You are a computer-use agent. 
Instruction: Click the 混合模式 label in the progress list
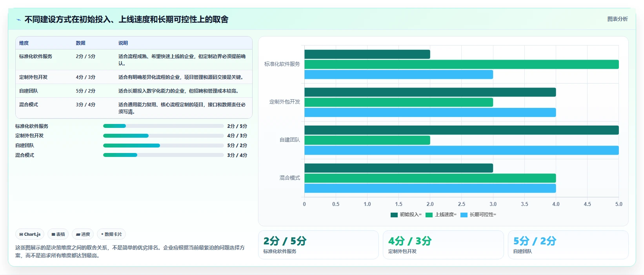pos(25,155)
